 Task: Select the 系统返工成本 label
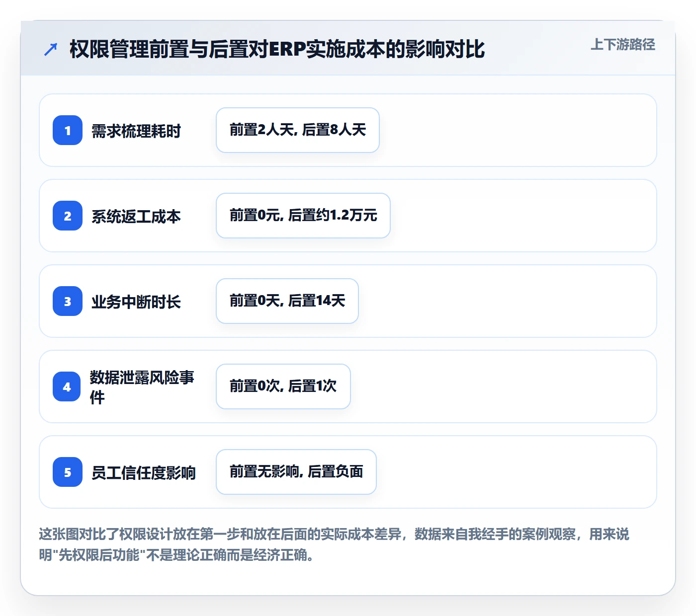click(136, 217)
